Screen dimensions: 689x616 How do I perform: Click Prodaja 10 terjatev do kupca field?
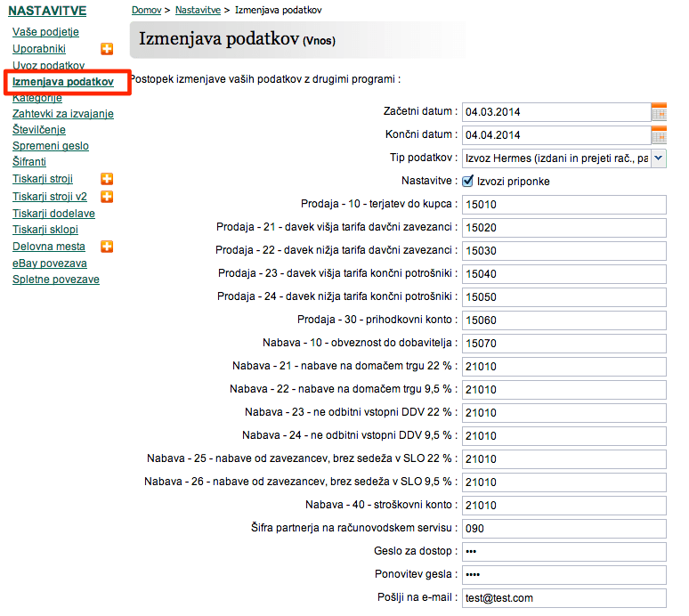[x=564, y=205]
